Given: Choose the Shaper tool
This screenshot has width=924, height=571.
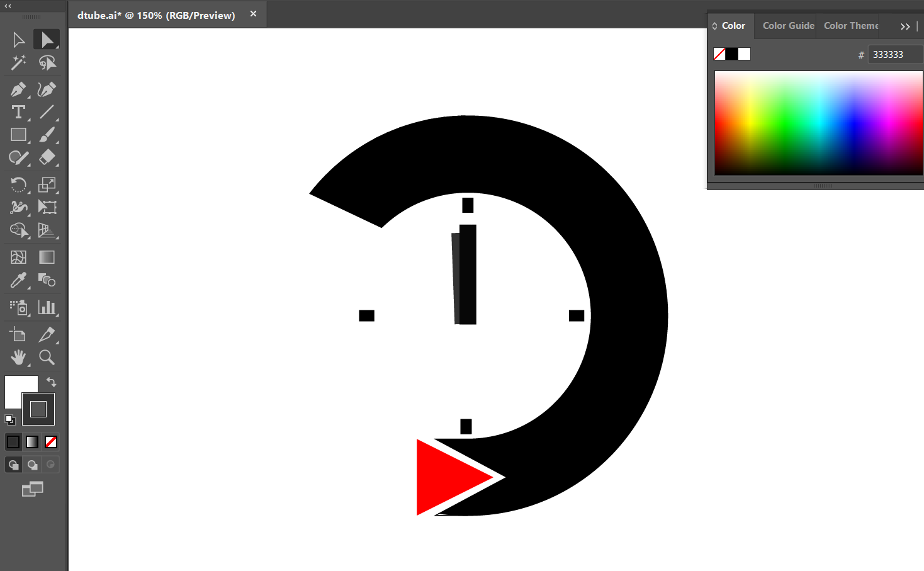Looking at the screenshot, I should [18, 157].
